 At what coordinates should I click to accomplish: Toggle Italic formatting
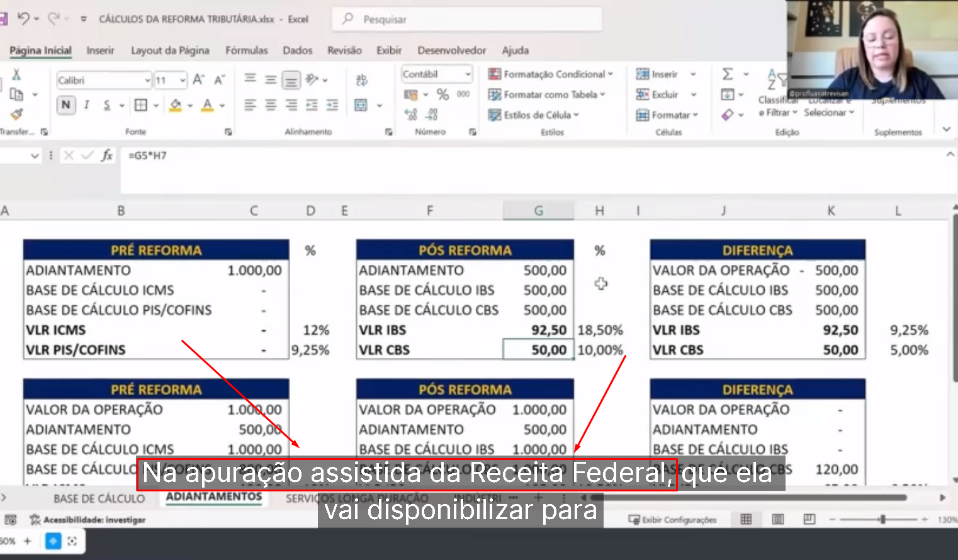point(87,105)
